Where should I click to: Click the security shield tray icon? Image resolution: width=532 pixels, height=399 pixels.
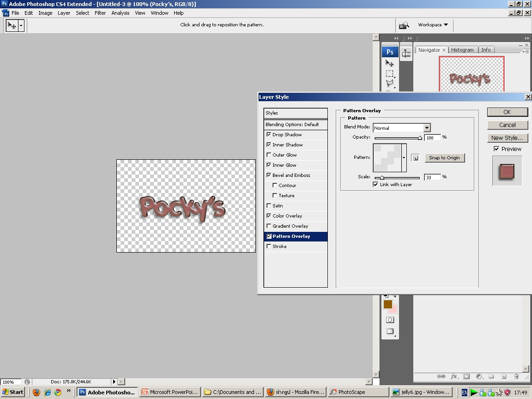coord(507,393)
